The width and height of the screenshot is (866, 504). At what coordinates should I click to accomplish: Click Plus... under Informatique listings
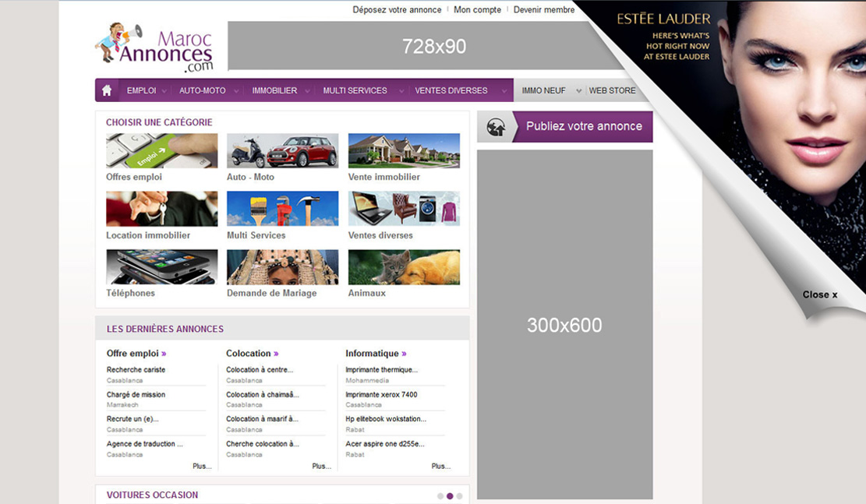point(440,466)
